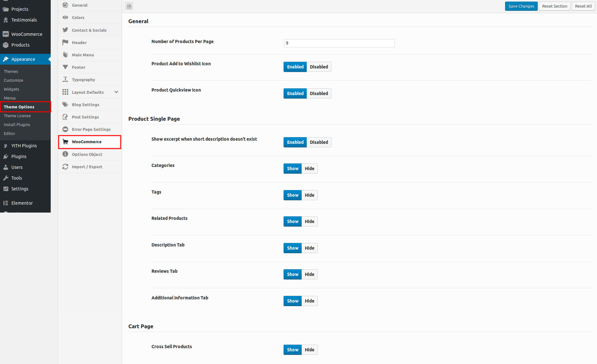Screen dimensions: 597x364
Task: Click the Products box icon
Action: click(6, 45)
